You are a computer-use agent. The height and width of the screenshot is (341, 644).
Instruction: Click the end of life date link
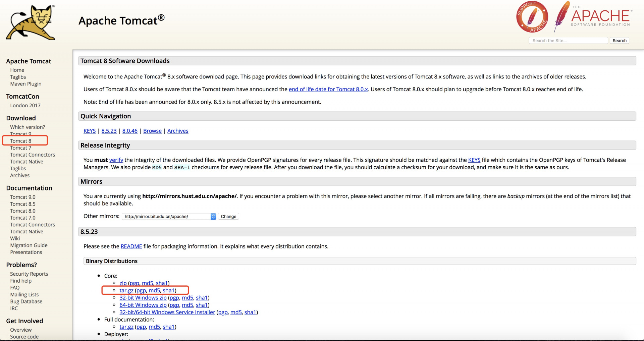328,89
